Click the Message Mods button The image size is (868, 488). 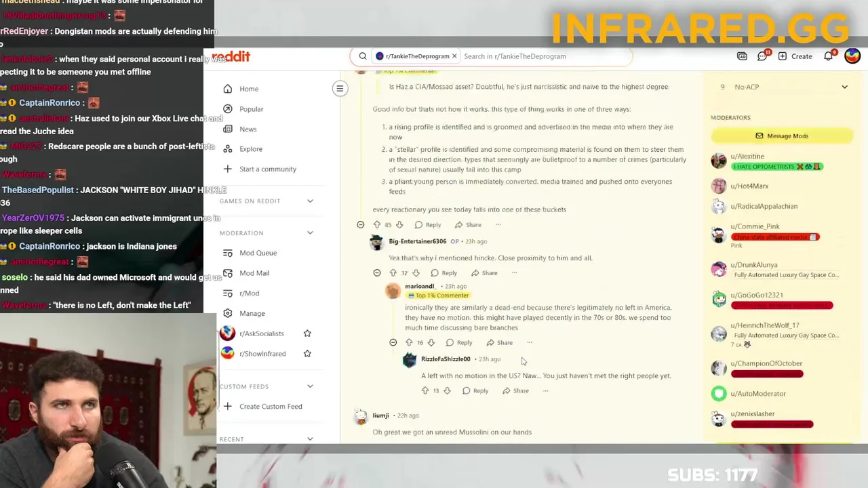(x=781, y=136)
